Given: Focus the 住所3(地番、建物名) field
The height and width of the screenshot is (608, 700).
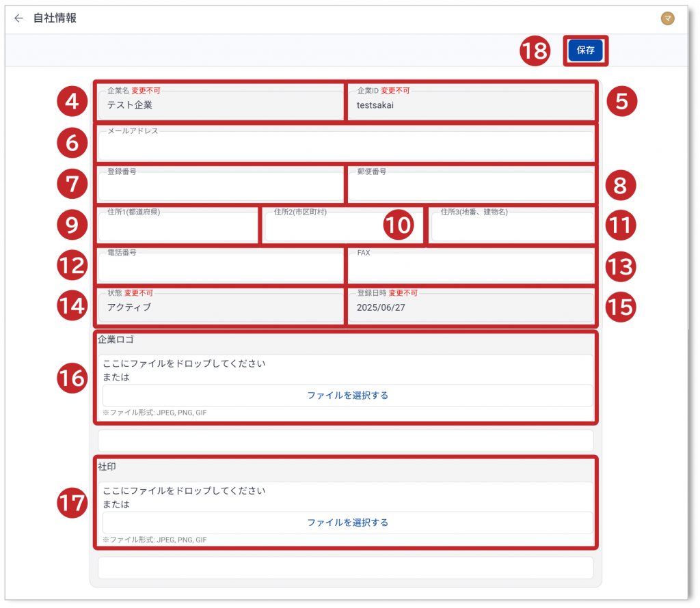Looking at the screenshot, I should [511, 227].
